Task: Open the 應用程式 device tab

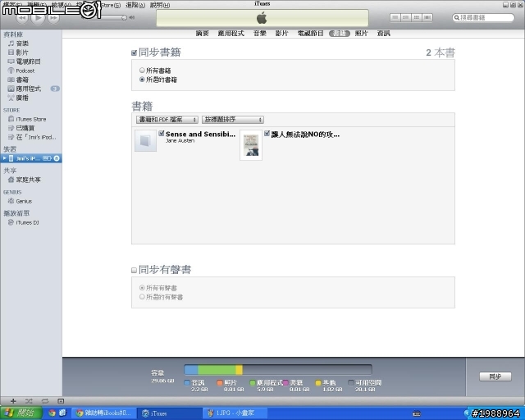Action: pyautogui.click(x=231, y=34)
